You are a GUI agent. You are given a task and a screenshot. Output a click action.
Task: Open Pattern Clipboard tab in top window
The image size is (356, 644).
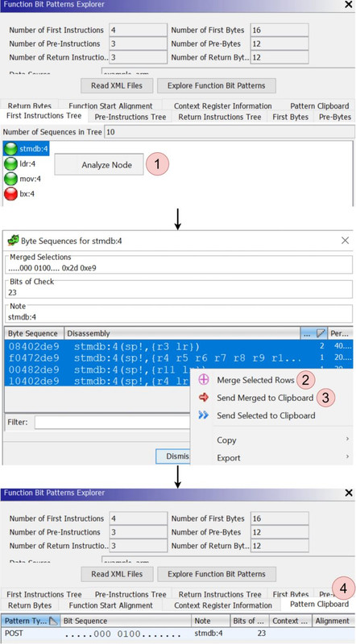pyautogui.click(x=320, y=105)
